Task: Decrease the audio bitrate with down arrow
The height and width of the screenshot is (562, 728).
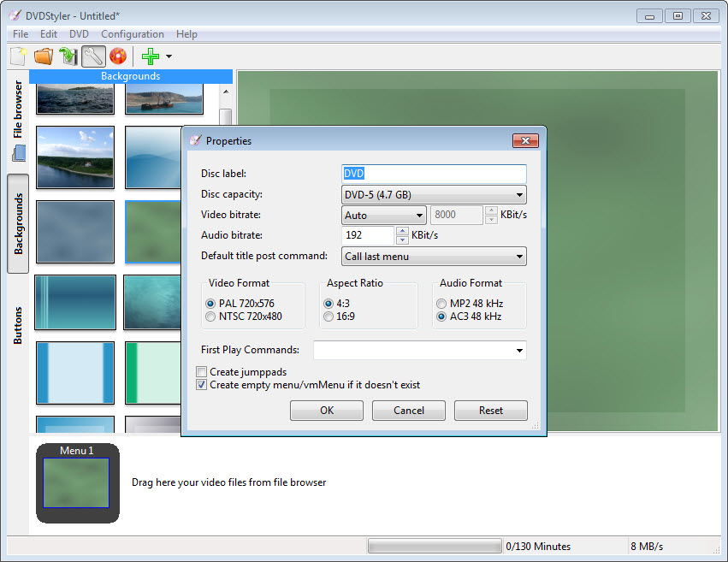Action: pyautogui.click(x=403, y=240)
